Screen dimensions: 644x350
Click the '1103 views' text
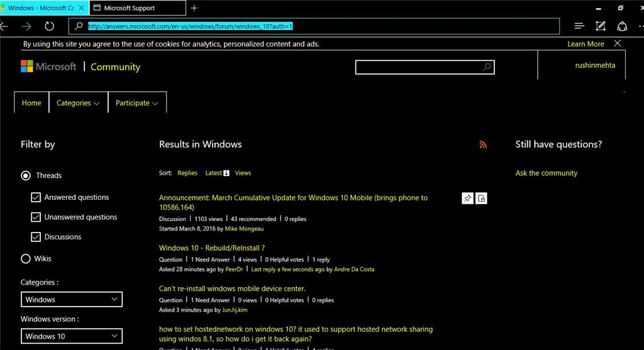point(208,219)
